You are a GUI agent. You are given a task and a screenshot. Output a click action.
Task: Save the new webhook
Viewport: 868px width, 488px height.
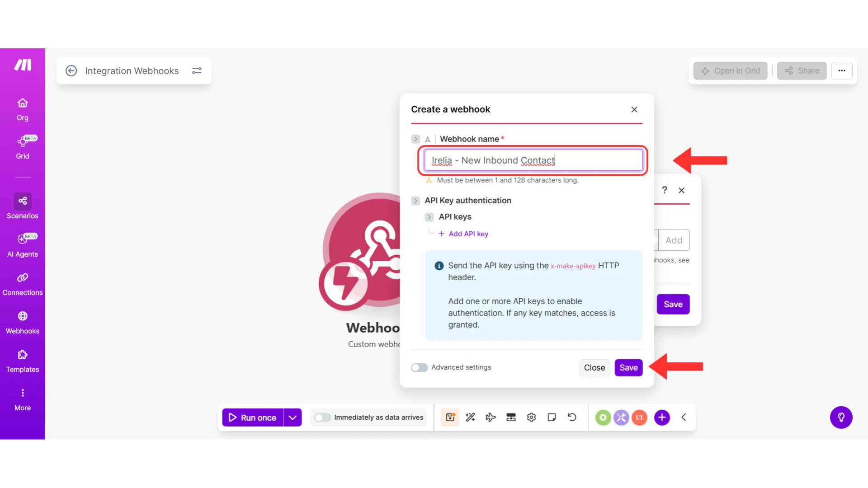(628, 367)
